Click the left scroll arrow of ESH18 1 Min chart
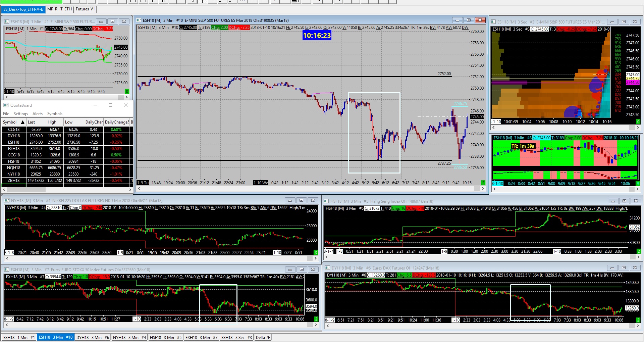This screenshot has width=644, height=342. click(6, 97)
